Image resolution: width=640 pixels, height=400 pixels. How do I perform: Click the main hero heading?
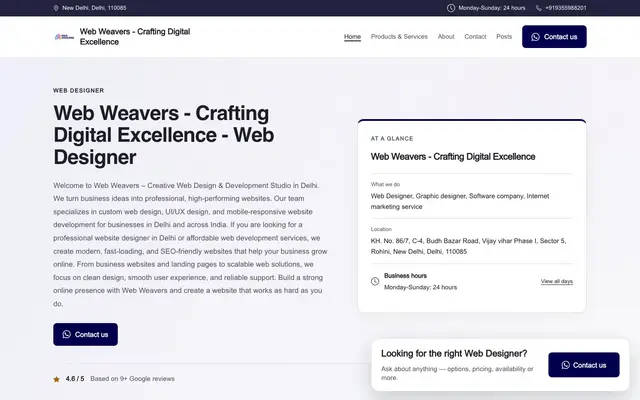coord(164,135)
